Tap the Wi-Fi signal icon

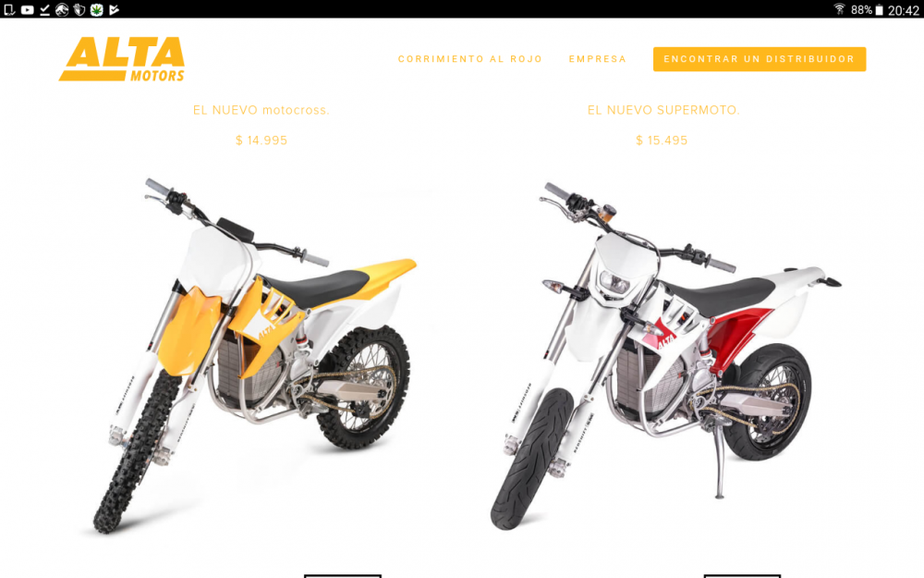point(839,9)
